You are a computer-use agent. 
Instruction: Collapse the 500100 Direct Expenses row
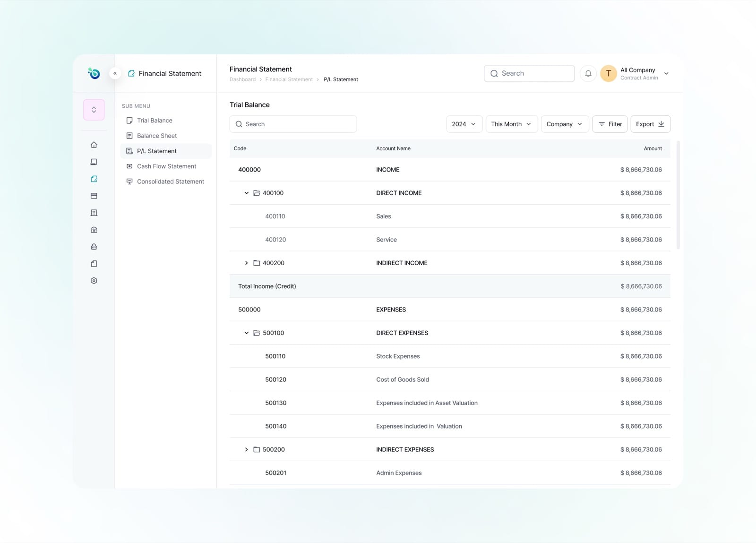click(x=246, y=333)
